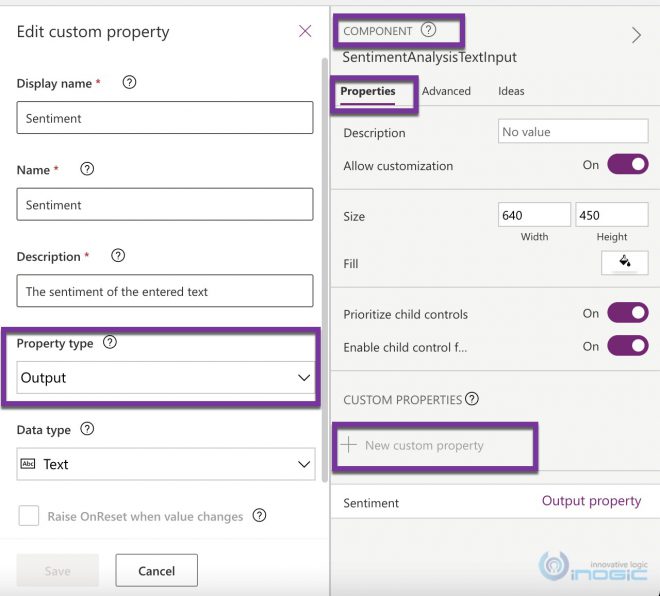Toggle Allow customization switch off

[x=628, y=164]
